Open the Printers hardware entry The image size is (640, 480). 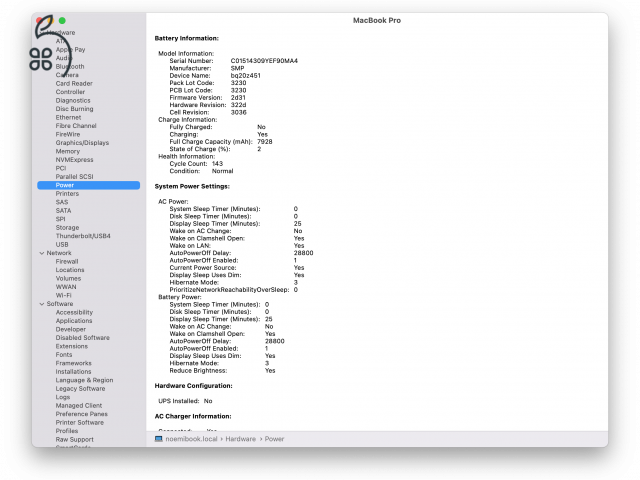68,194
